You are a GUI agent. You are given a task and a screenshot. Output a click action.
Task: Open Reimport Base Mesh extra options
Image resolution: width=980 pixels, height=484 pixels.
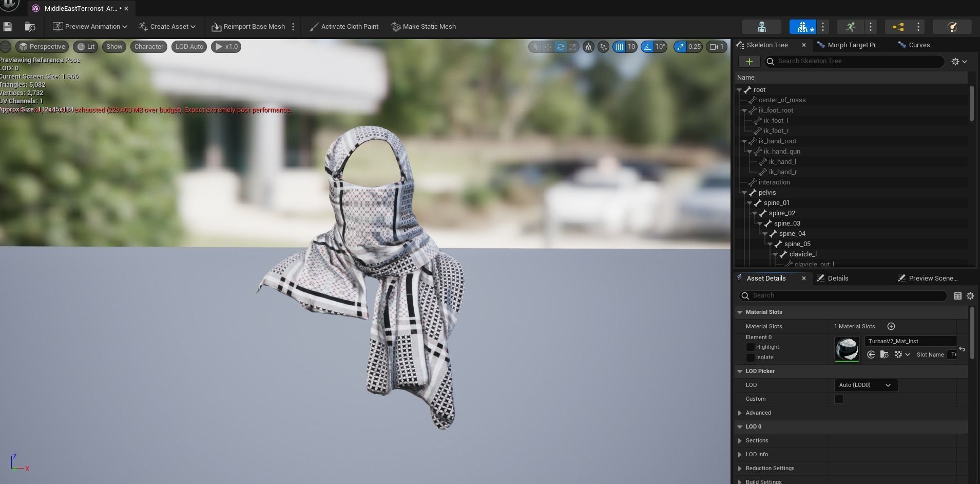point(293,27)
